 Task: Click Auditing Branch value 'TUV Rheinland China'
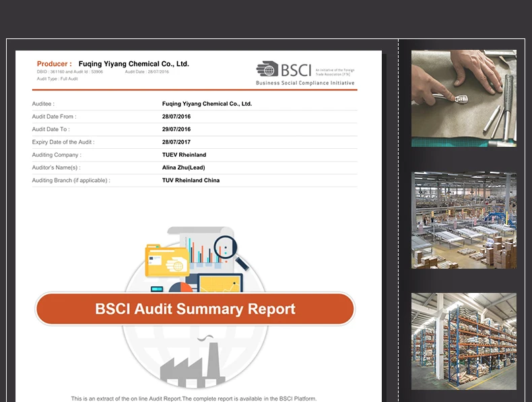click(191, 180)
